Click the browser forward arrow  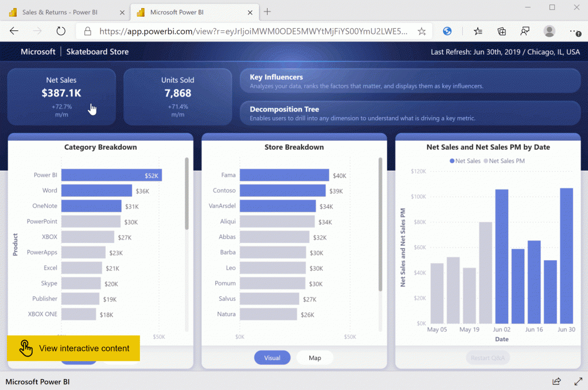tap(37, 31)
